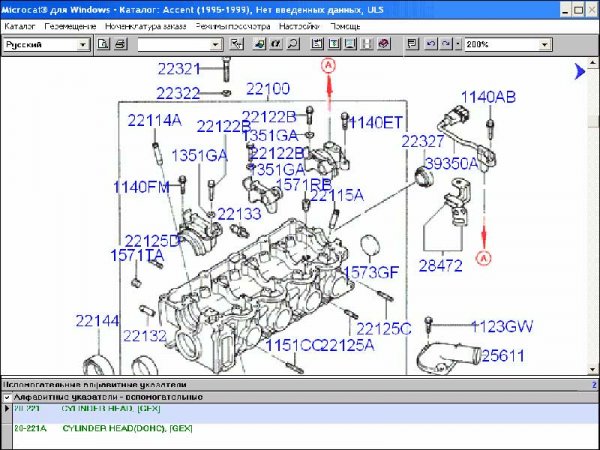Click the help question mark in panel header

point(593,384)
